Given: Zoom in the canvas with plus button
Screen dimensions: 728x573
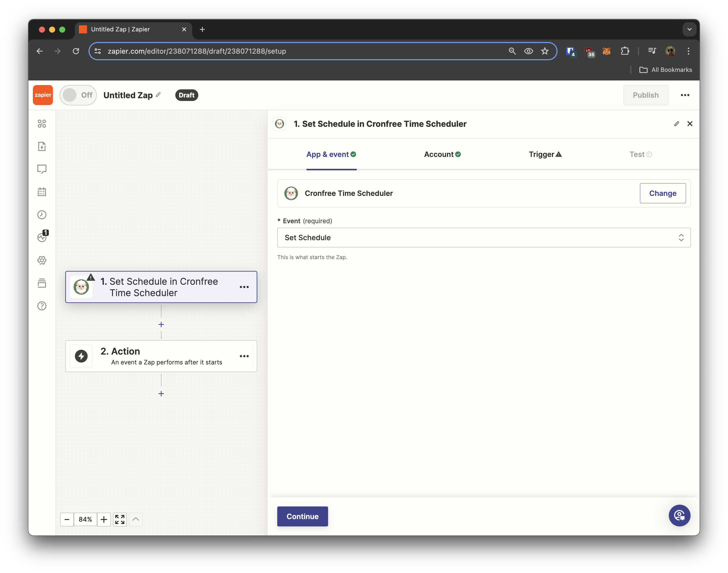Looking at the screenshot, I should click(x=104, y=519).
